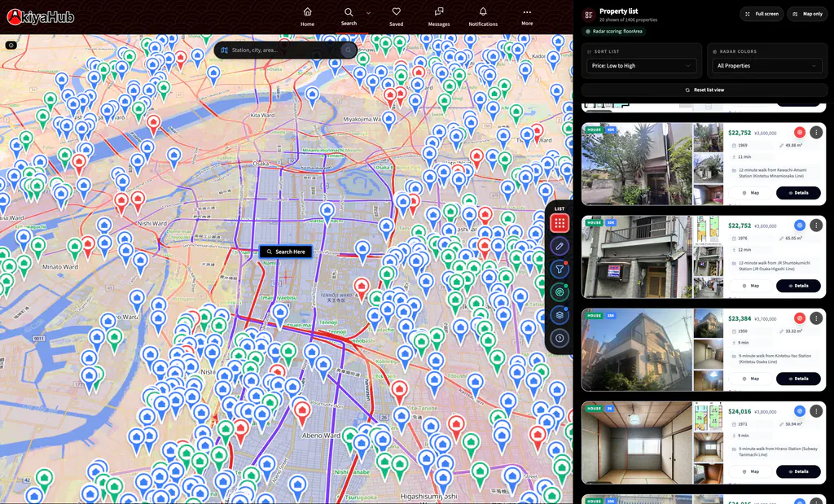Open floor plan thumbnail on Shuntokumichi card
The height and width of the screenshot is (504, 834).
pyautogui.click(x=708, y=229)
